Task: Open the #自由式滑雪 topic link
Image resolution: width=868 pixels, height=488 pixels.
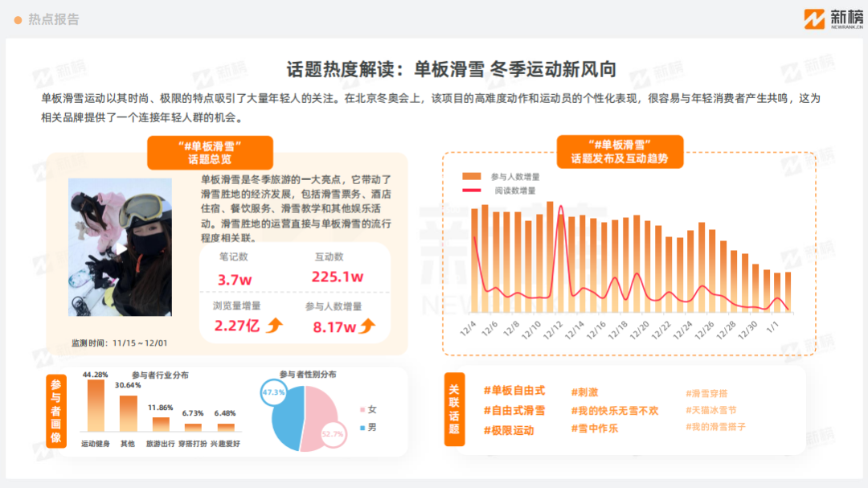Action: (514, 410)
